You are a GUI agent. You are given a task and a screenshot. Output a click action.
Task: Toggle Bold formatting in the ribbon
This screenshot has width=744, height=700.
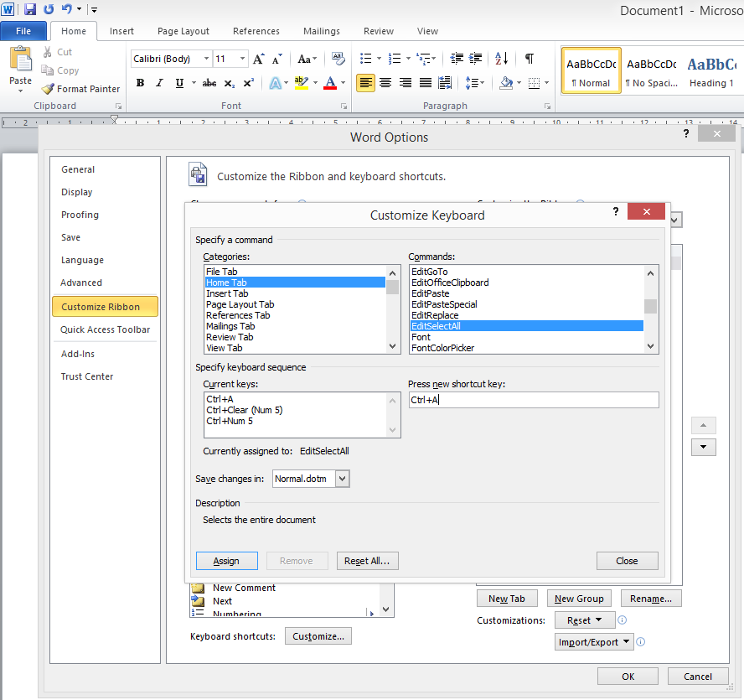click(140, 83)
